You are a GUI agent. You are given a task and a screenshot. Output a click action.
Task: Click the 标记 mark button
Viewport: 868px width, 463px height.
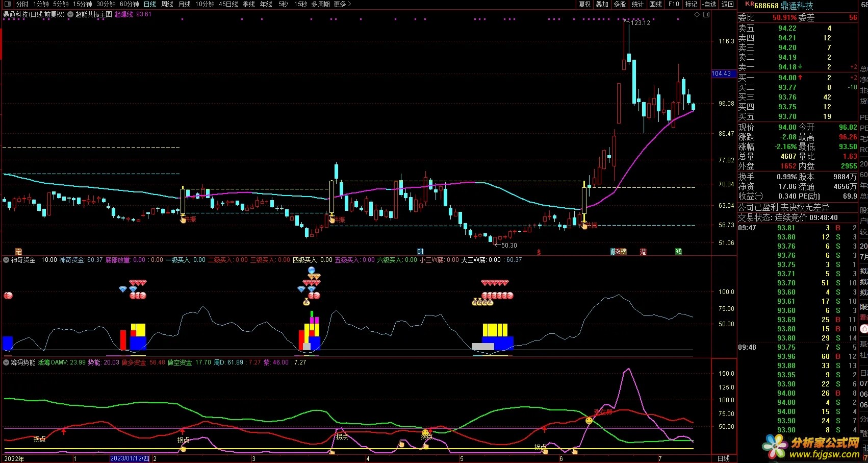click(691, 4)
